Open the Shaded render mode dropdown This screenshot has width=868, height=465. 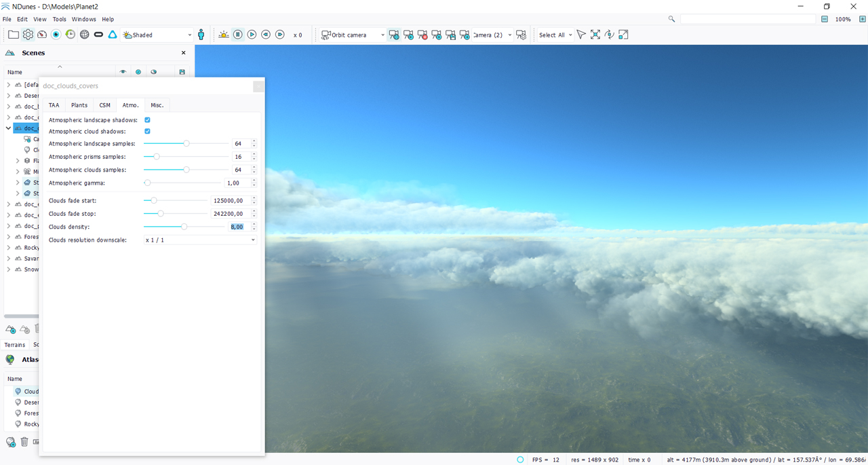click(x=158, y=35)
